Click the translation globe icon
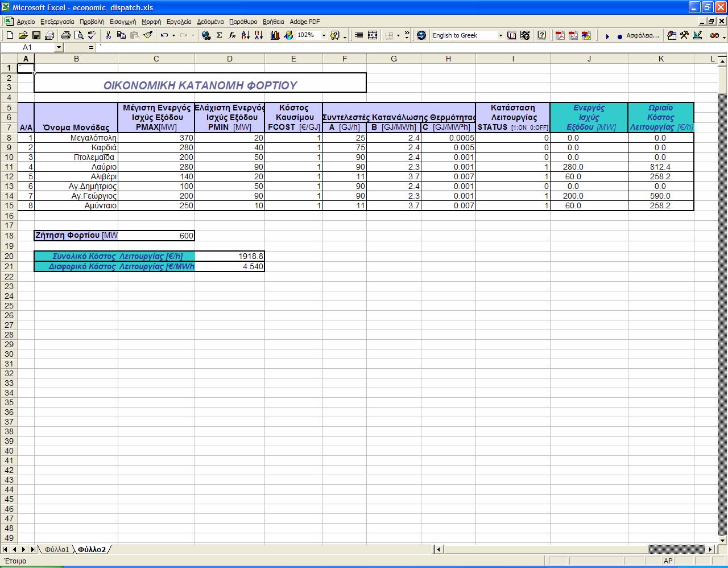This screenshot has width=728, height=568. pos(421,35)
